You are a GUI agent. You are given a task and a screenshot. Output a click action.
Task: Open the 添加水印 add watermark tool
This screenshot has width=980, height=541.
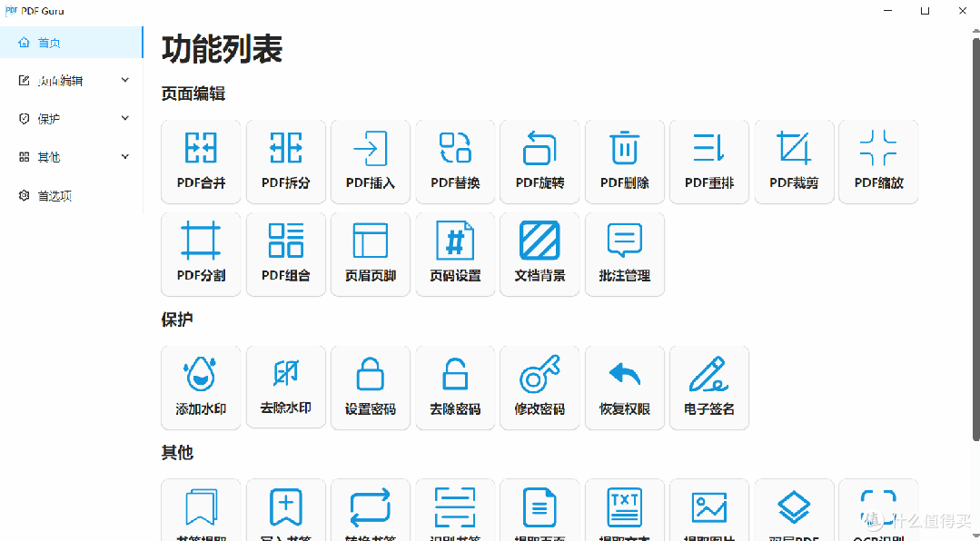pyautogui.click(x=201, y=388)
